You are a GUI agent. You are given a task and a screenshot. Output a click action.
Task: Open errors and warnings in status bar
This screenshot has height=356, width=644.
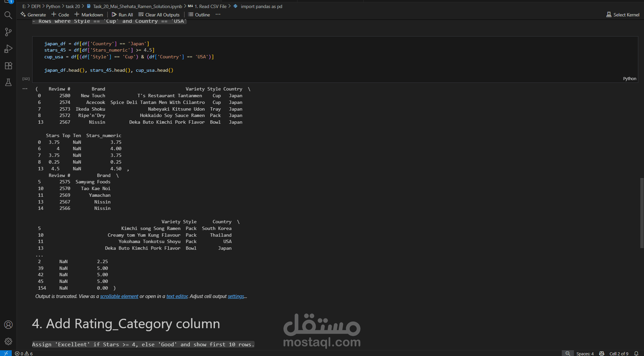point(24,353)
